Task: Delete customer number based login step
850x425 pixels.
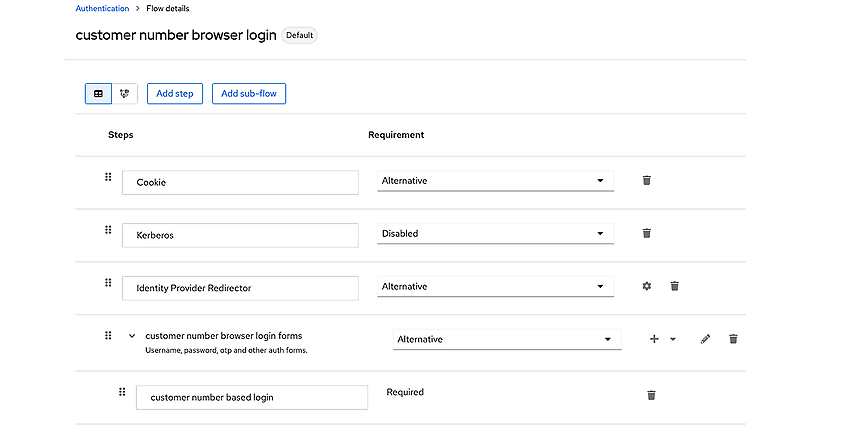Action: (x=652, y=395)
